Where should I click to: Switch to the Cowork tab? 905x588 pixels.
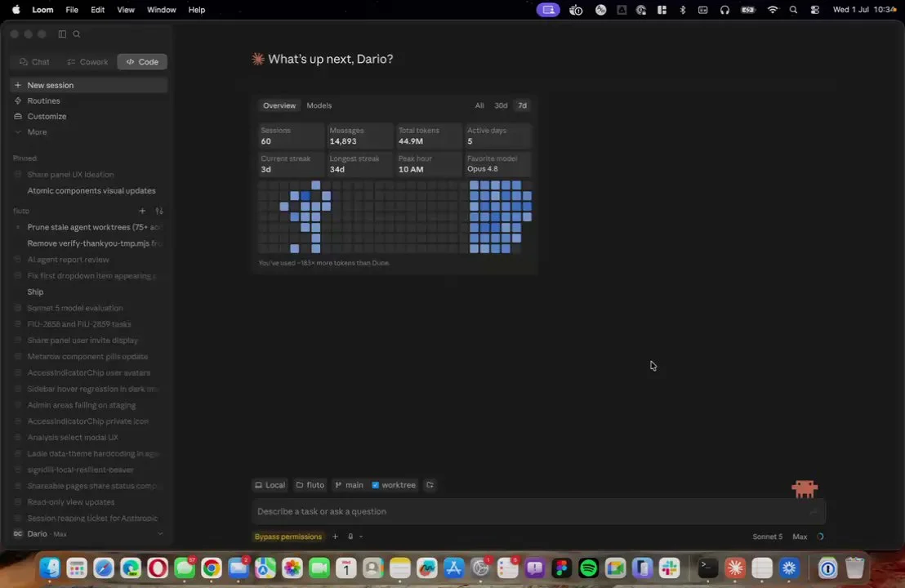pyautogui.click(x=87, y=62)
